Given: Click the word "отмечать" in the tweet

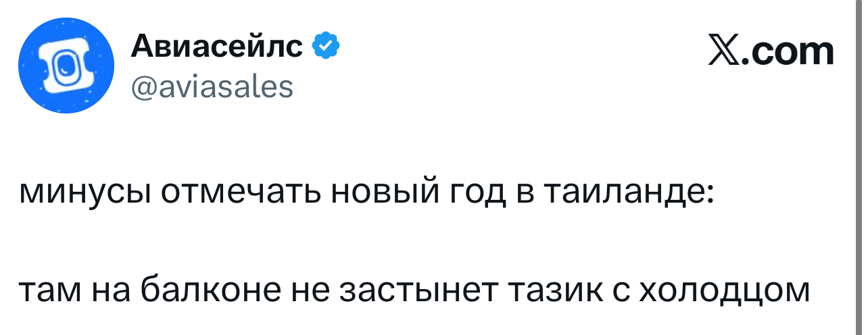Looking at the screenshot, I should coord(242,195).
